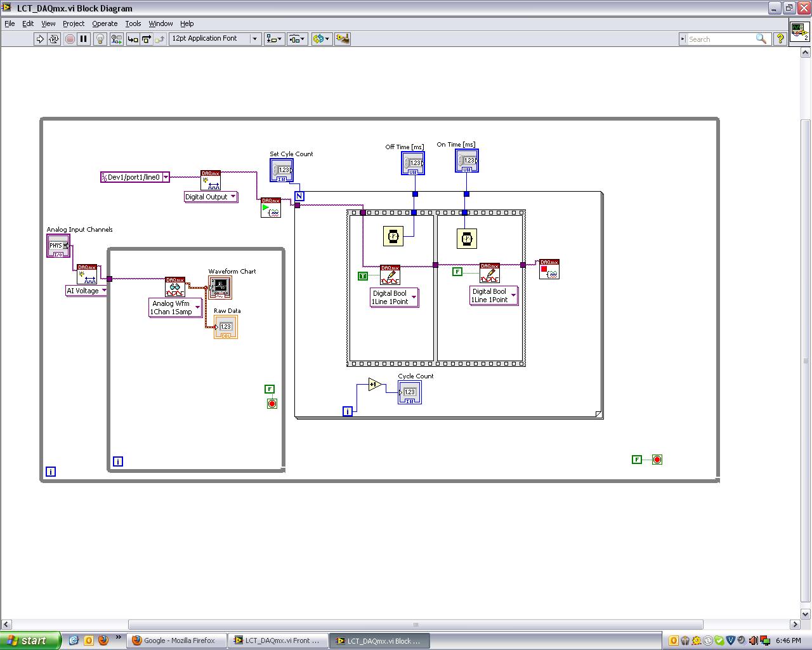Open the Align Objects dropdown

(274, 39)
